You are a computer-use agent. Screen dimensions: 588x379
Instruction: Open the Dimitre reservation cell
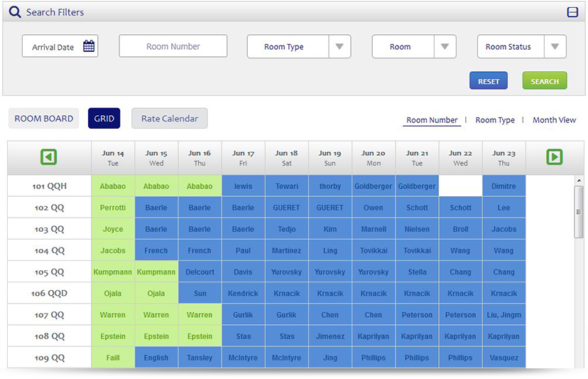point(503,186)
